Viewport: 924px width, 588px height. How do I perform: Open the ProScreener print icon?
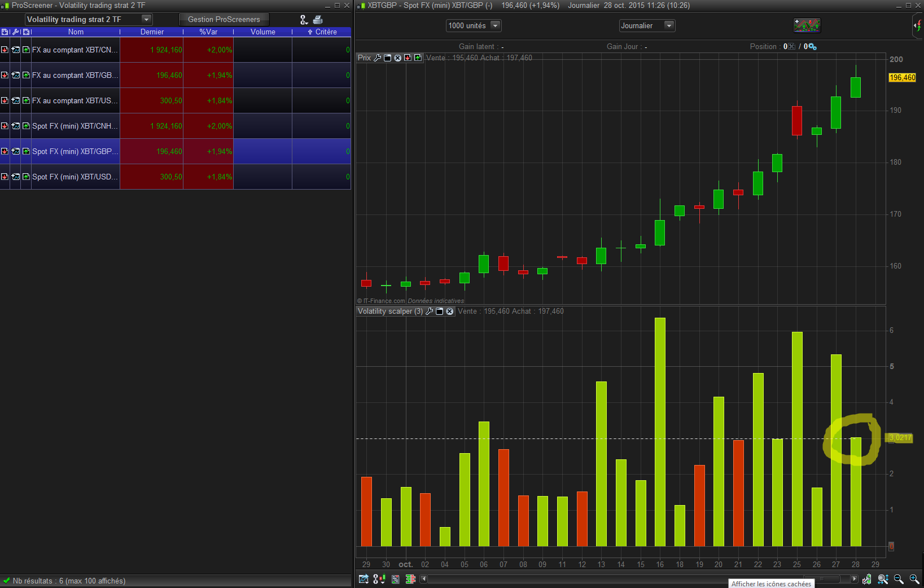click(x=318, y=20)
